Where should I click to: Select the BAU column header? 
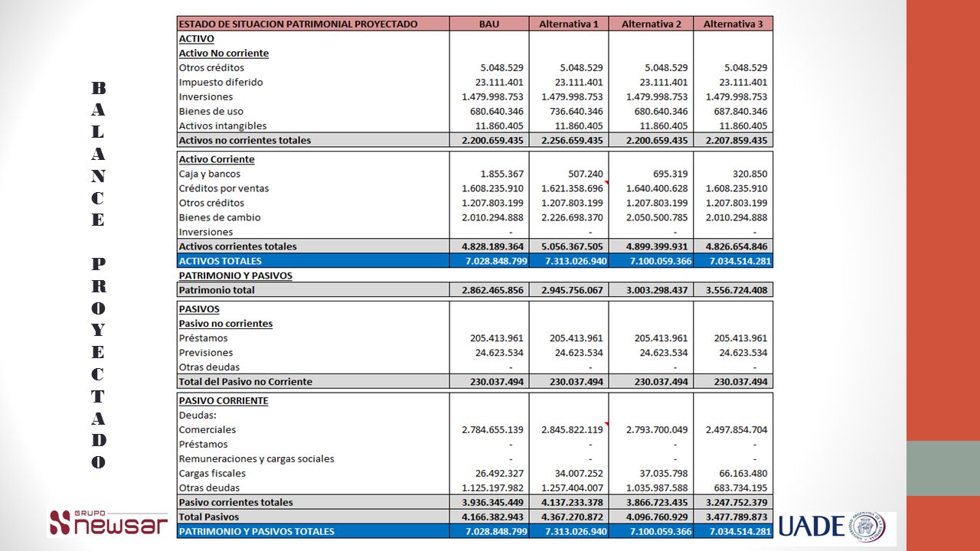(489, 24)
